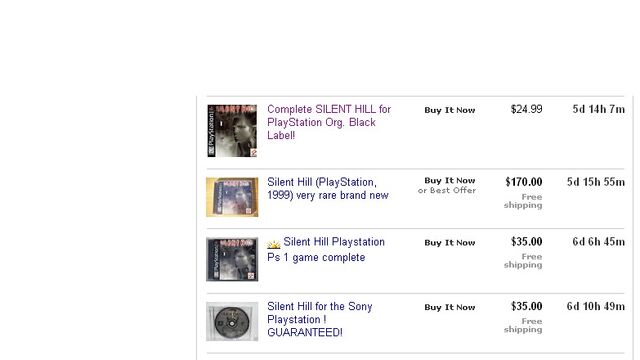The image size is (640, 360).
Task: Click Buy It Now on the GUARANTEED listing
Action: click(x=449, y=307)
